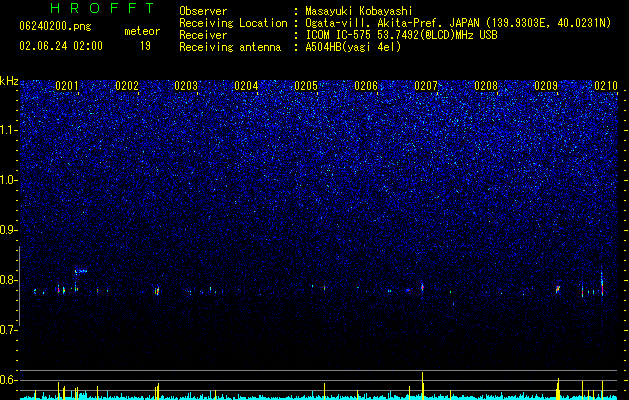Screen dimensions: 629x400
Task: Click the 0201 time marker
Action: pyautogui.click(x=67, y=86)
